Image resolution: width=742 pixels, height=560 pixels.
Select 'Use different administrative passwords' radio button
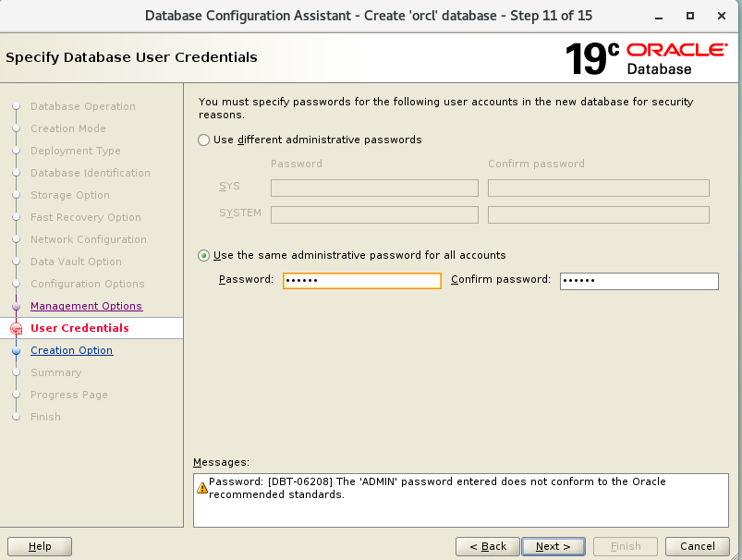[203, 140]
